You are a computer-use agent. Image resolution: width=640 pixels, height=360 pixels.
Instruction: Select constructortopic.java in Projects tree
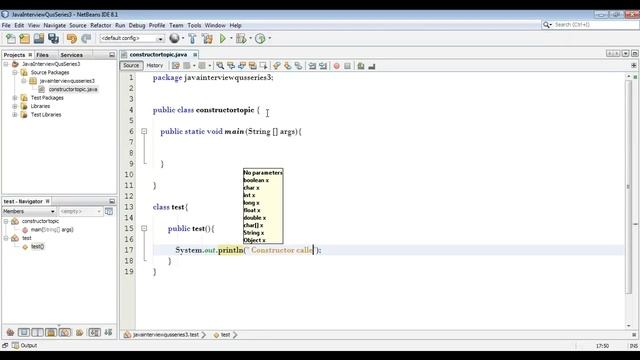pos(73,89)
